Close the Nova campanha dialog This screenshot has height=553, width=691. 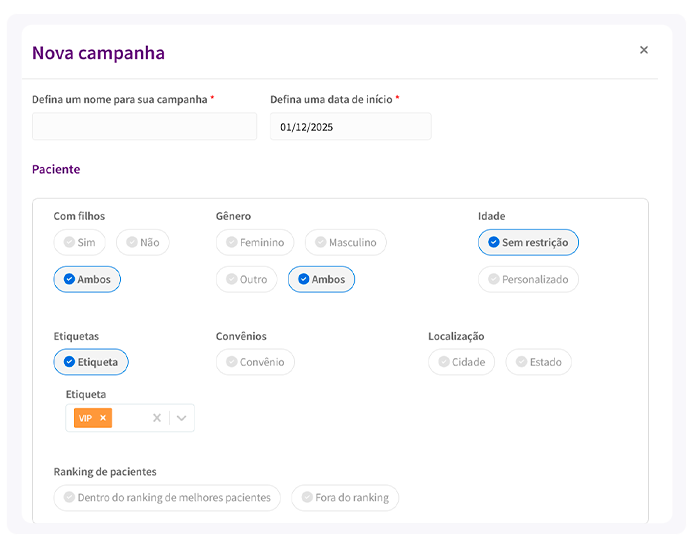click(644, 50)
